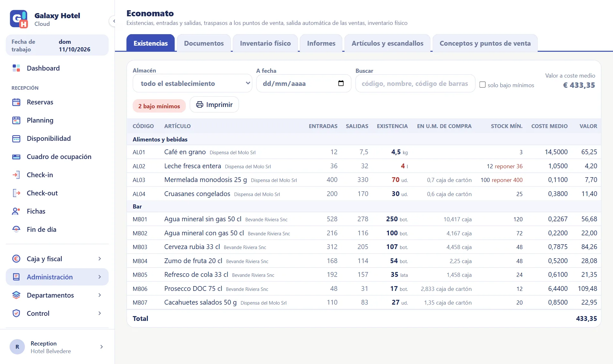This screenshot has width=613, height=364.
Task: Open the Informes tab
Action: [321, 43]
